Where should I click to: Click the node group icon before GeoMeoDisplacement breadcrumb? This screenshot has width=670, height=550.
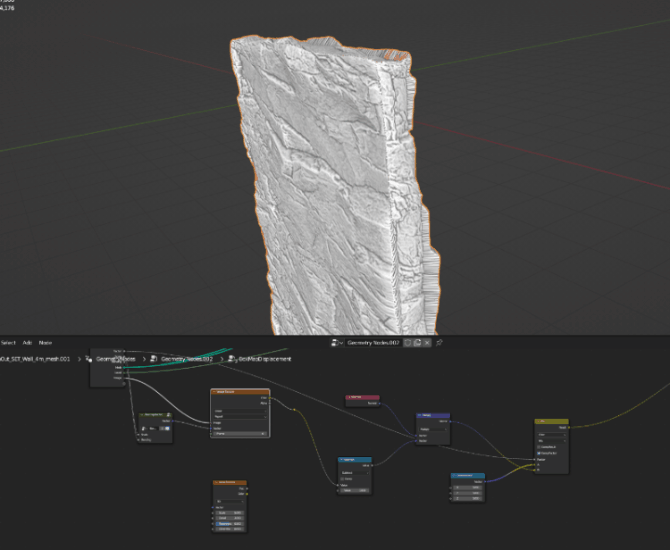click(232, 359)
